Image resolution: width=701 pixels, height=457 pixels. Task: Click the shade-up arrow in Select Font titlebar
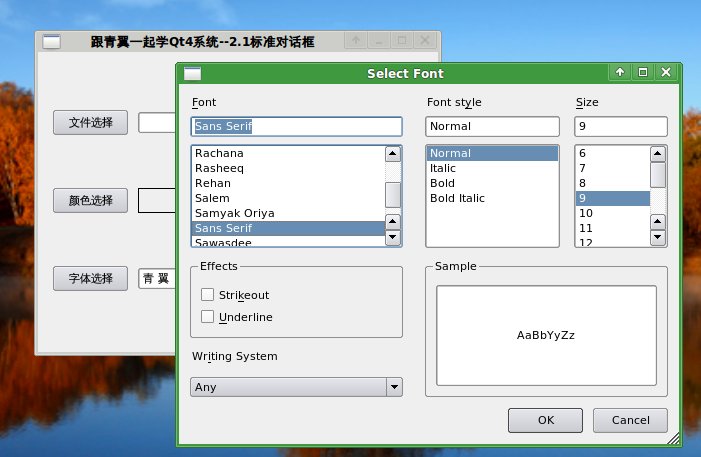[x=620, y=72]
